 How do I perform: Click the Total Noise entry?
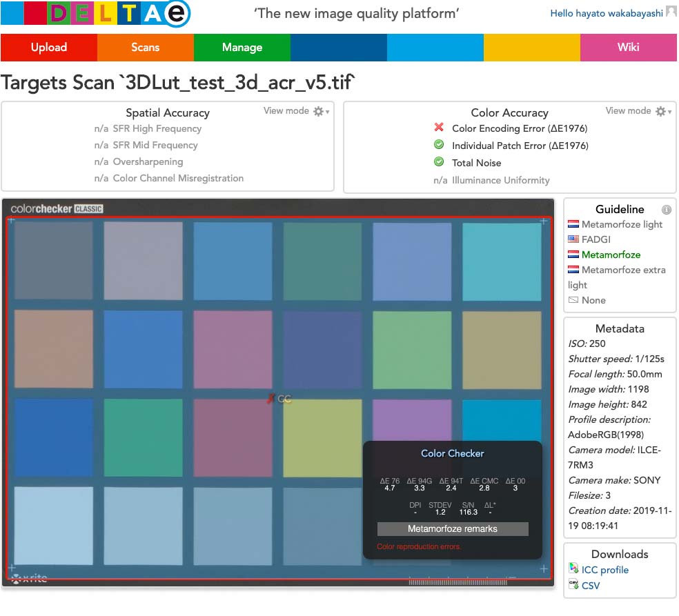point(476,163)
